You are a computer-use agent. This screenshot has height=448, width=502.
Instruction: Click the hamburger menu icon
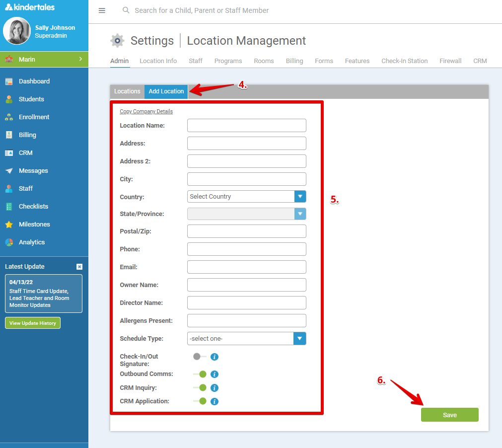click(x=102, y=10)
